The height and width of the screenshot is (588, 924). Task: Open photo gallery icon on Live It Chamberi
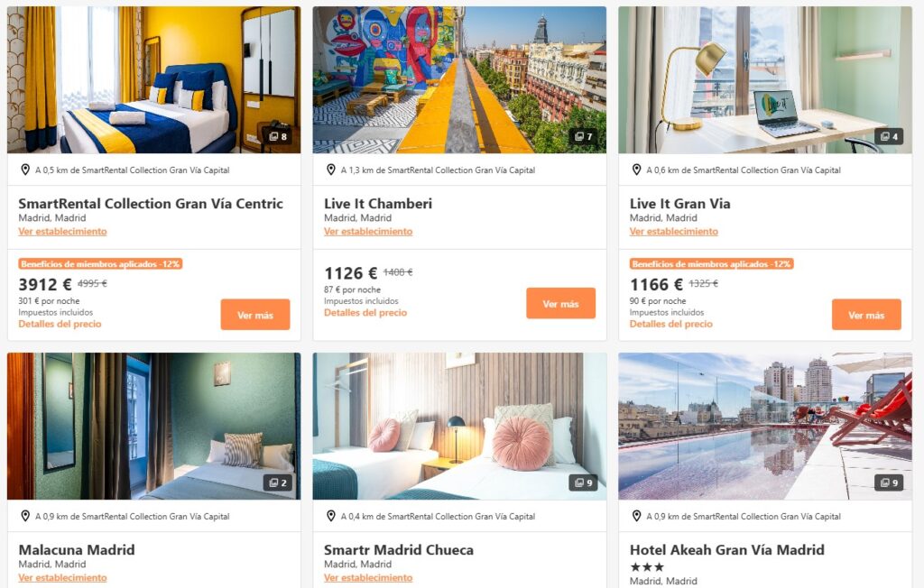(584, 137)
